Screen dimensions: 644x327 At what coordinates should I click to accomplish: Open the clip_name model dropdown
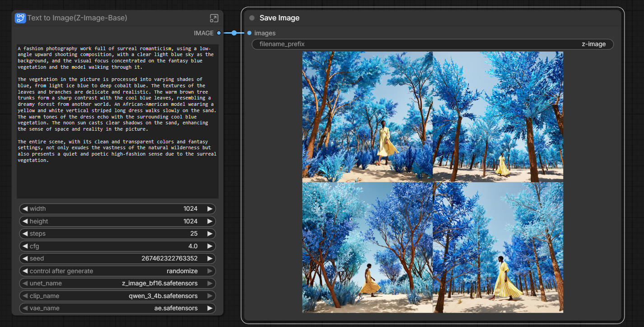117,296
